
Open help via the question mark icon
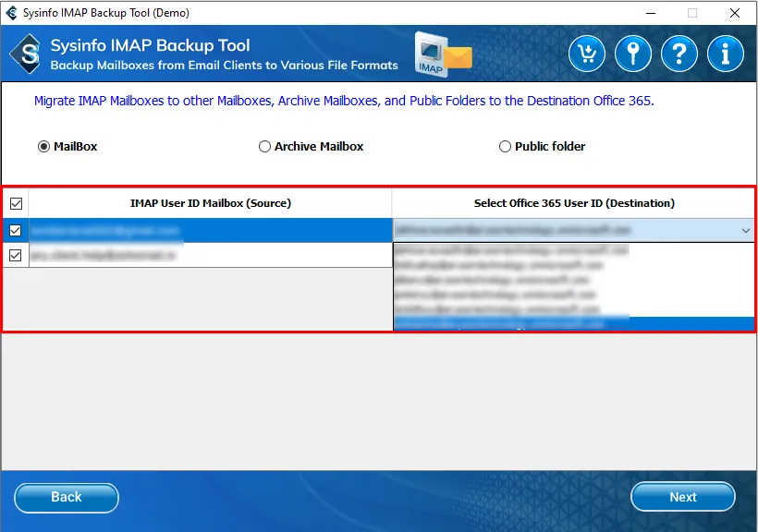click(x=679, y=54)
